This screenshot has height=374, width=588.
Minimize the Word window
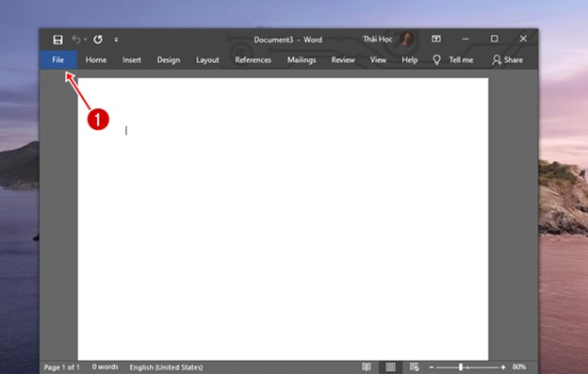pos(465,39)
